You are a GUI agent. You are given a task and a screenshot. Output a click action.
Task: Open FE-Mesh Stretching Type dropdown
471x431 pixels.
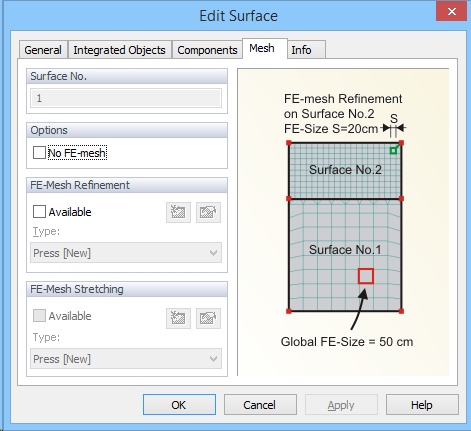(x=126, y=359)
